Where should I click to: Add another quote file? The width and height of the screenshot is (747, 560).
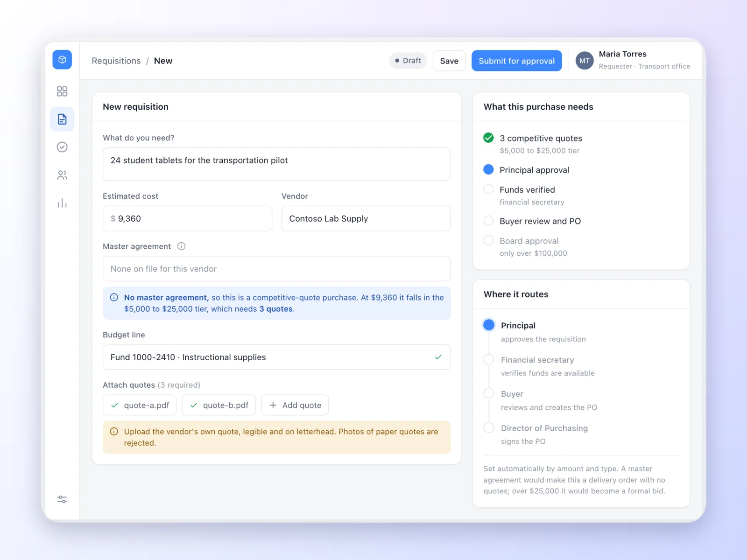[295, 405]
